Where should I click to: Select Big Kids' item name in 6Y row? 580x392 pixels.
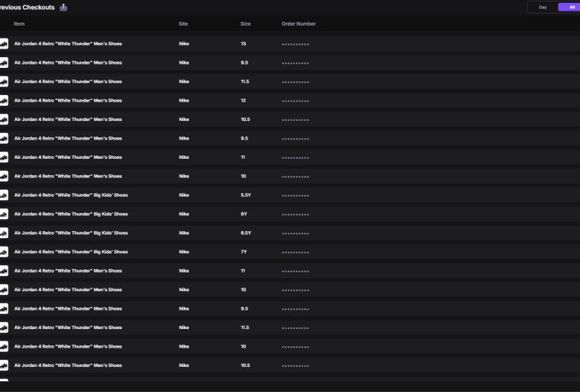click(x=71, y=214)
